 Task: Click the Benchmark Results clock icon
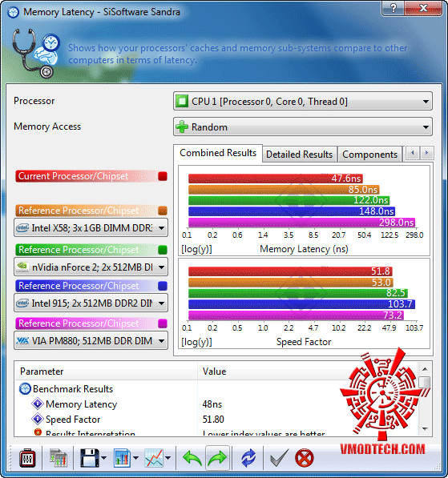point(25,389)
